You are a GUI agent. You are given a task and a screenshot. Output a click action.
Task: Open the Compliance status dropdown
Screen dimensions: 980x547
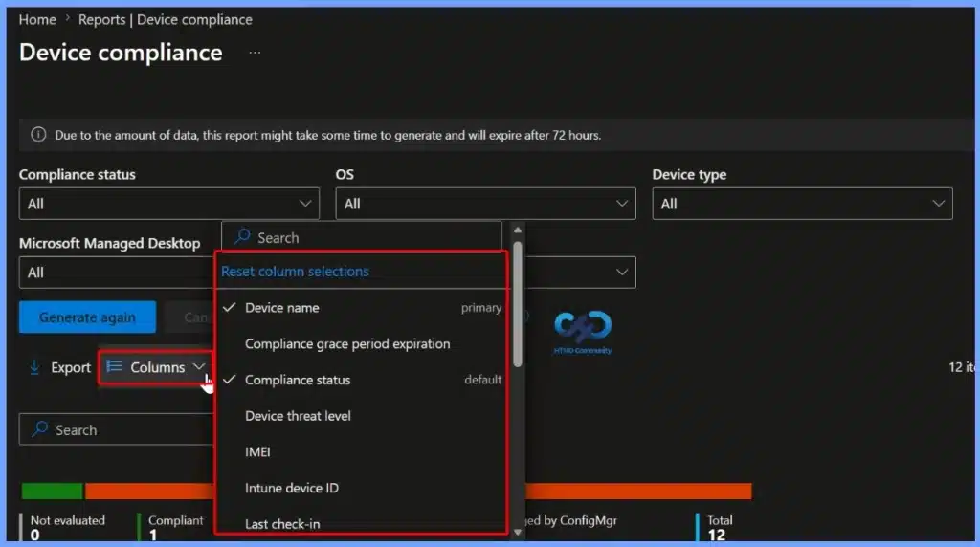point(168,204)
